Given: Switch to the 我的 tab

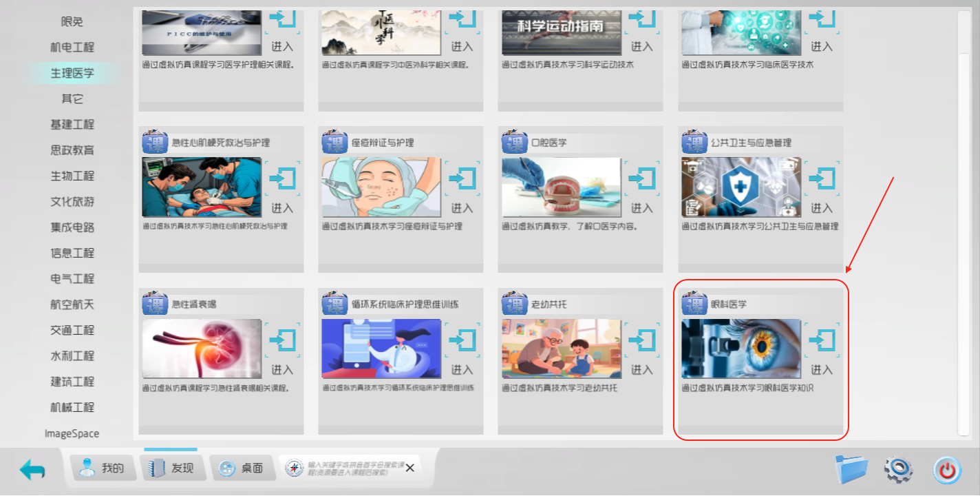Looking at the screenshot, I should [x=102, y=468].
